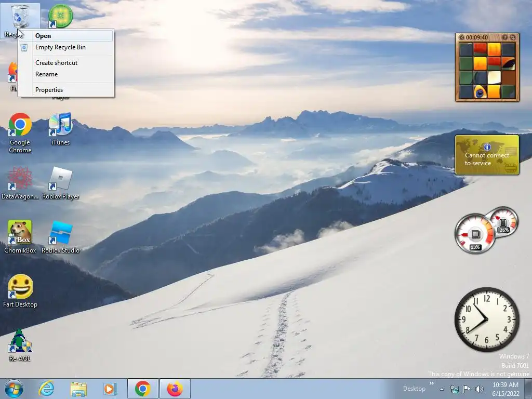
Task: Select the Google Chrome desktop shortcut
Action: pos(20,132)
